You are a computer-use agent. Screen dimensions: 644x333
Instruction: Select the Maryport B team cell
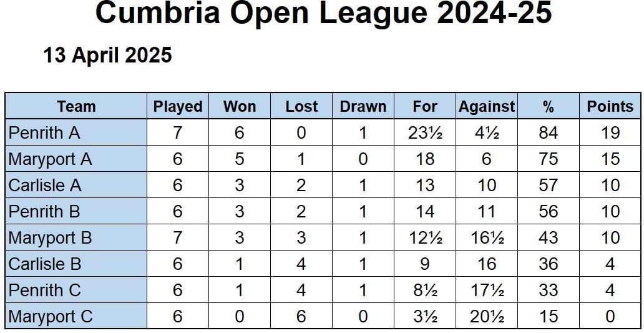76,237
